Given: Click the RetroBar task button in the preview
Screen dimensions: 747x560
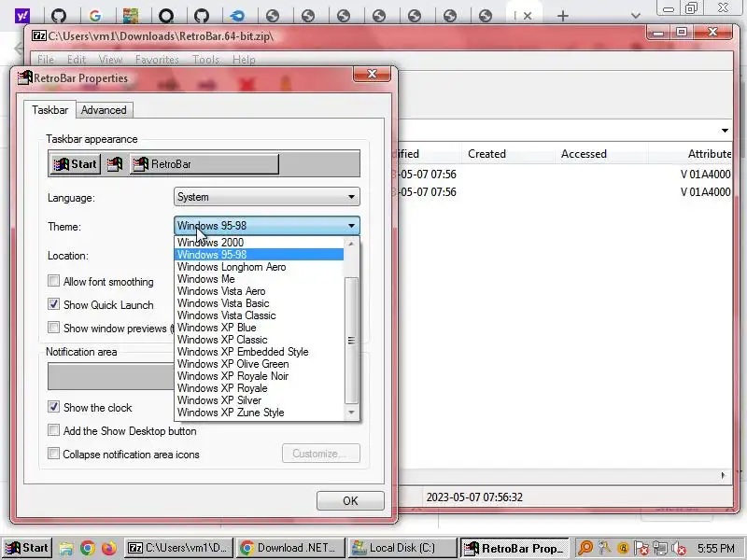Looking at the screenshot, I should tap(204, 164).
